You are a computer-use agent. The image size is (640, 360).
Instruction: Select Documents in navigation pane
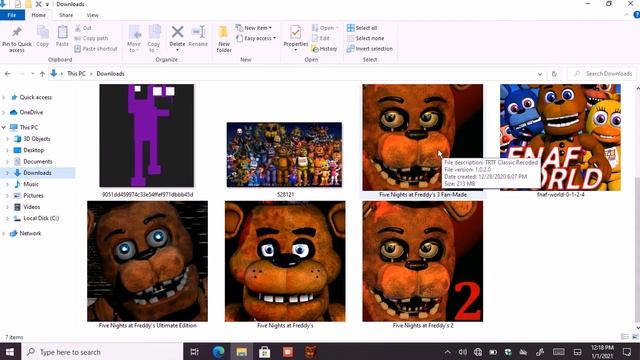38,162
